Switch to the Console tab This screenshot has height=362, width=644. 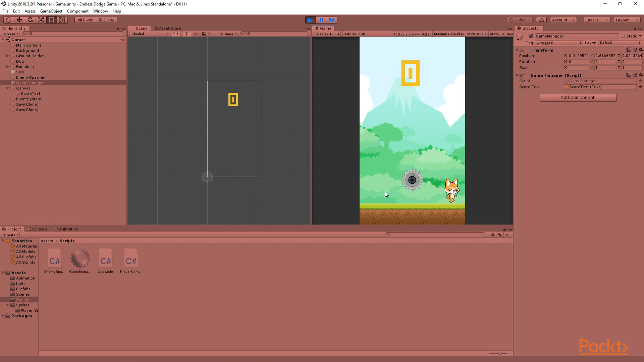(38, 229)
